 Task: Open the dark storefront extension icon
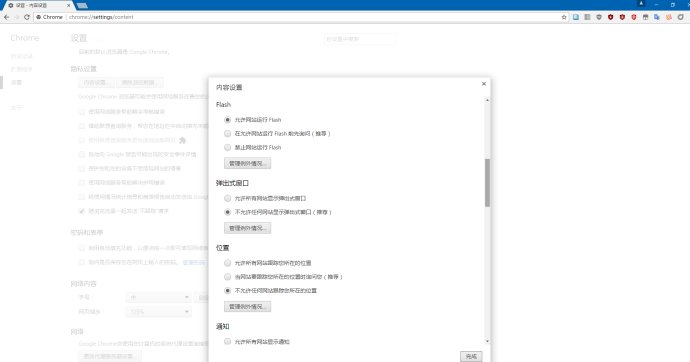[x=646, y=17]
